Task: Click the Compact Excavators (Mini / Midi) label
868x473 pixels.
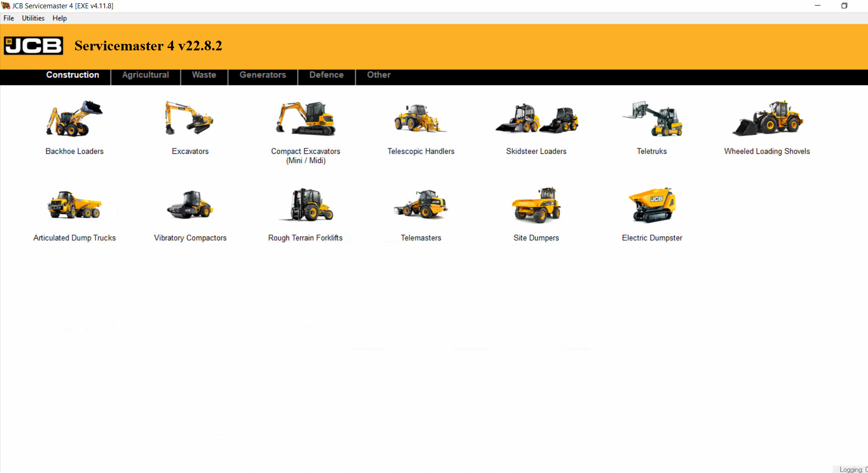Action: coord(306,156)
